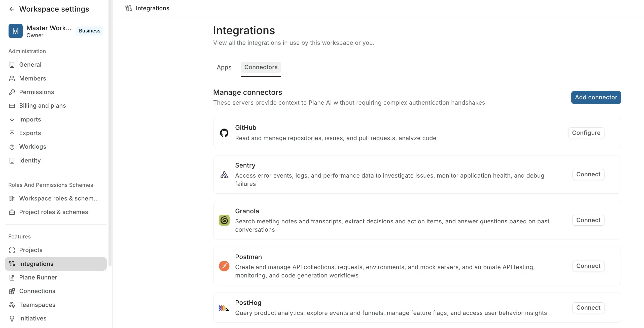
Task: Open Project roles & schemes
Action: 56,212
